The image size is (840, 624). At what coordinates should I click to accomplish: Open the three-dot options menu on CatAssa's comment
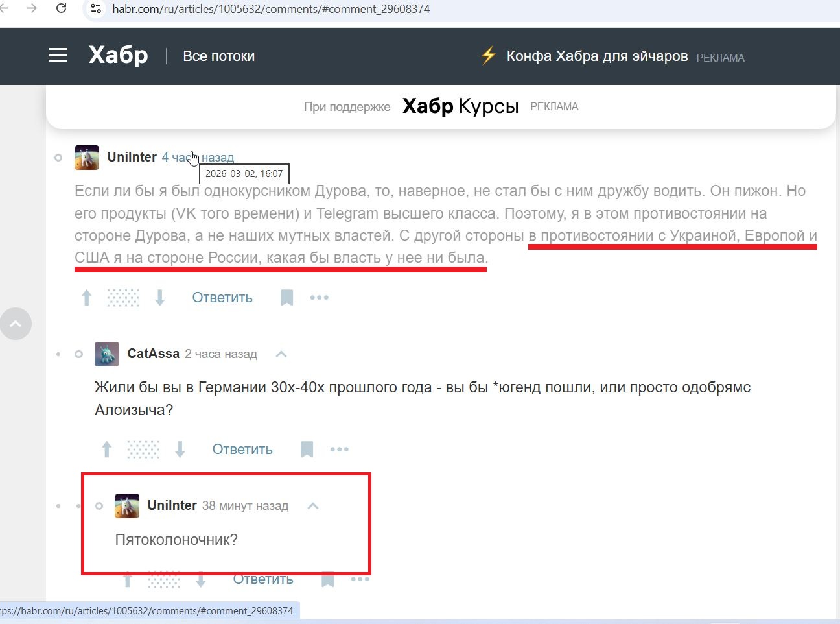pyautogui.click(x=340, y=449)
